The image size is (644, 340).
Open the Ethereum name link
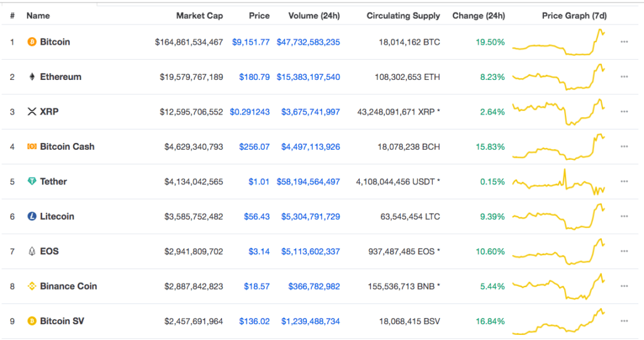(61, 77)
